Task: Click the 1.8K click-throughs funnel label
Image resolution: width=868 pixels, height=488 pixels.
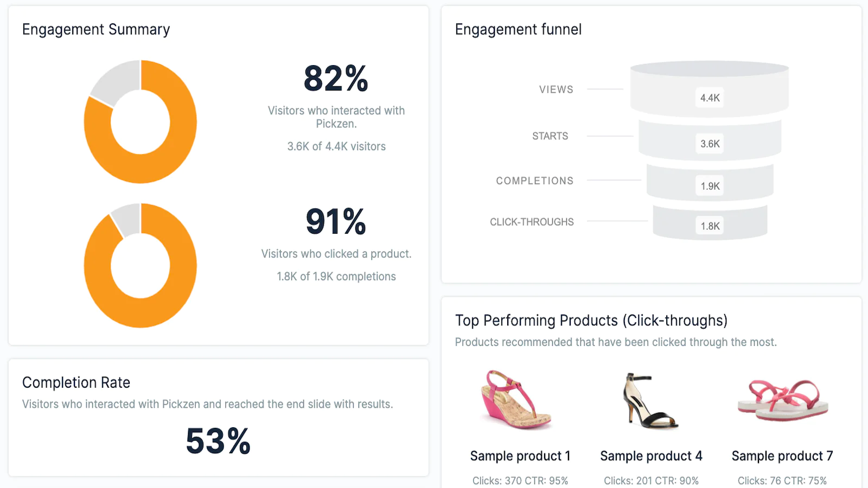Action: pos(710,226)
